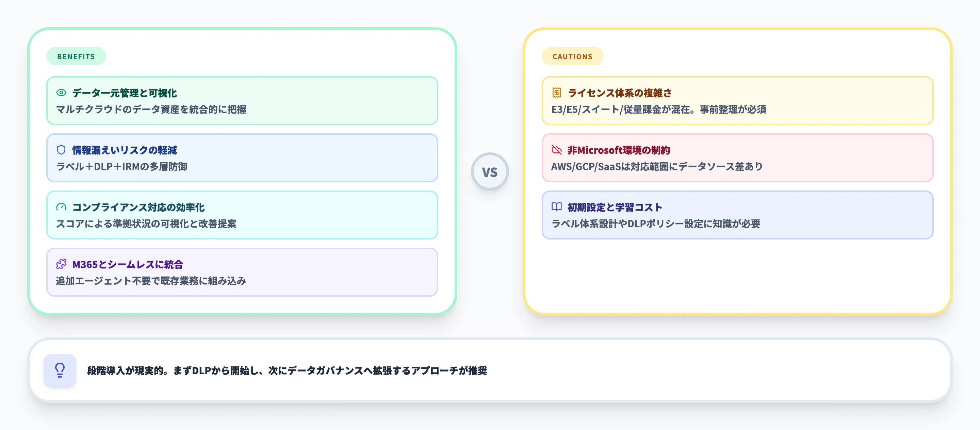Image resolution: width=980 pixels, height=430 pixels.
Task: Click the eye icon next to データ一元管理と可視化
Action: (x=61, y=93)
